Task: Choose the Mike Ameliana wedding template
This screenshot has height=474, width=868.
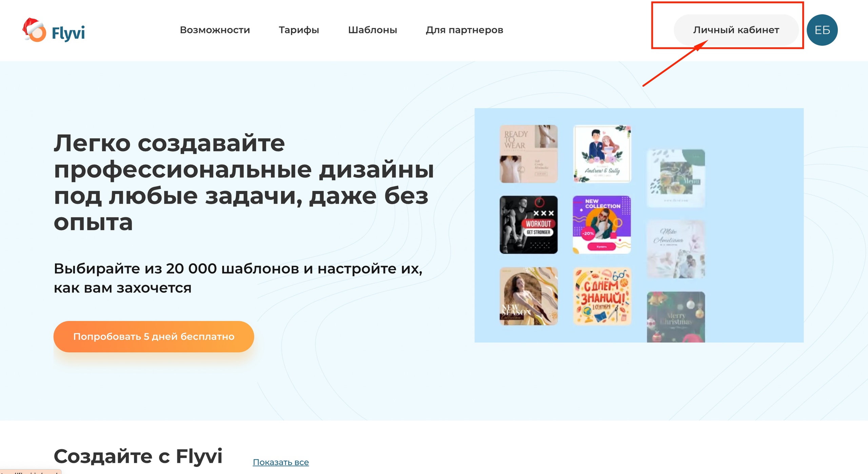Action: [676, 249]
